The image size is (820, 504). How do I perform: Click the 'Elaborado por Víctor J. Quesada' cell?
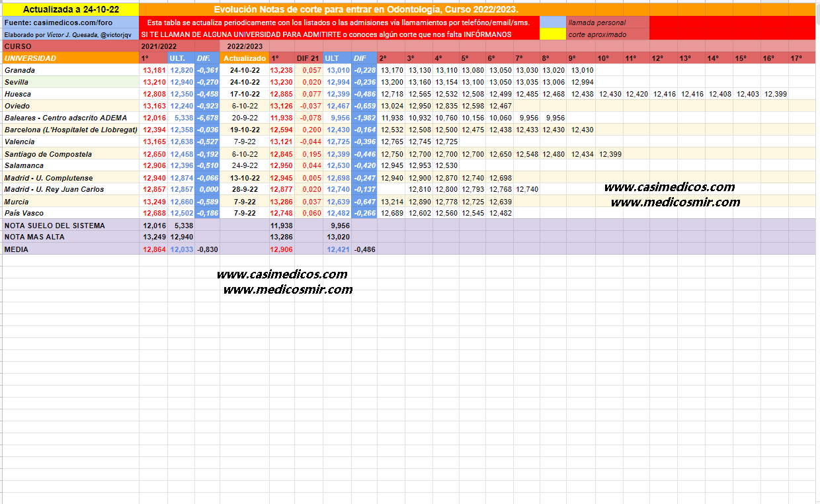[x=70, y=34]
